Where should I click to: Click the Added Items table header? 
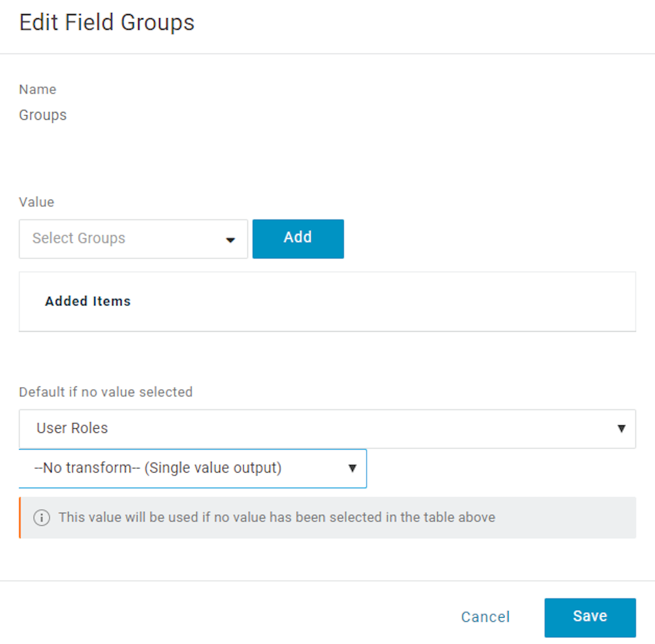[88, 301]
